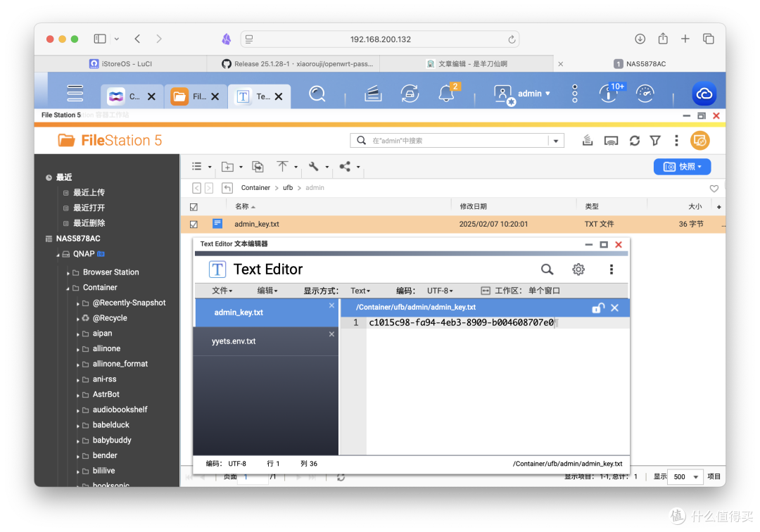Collapse the Container folder tree

(x=68, y=289)
